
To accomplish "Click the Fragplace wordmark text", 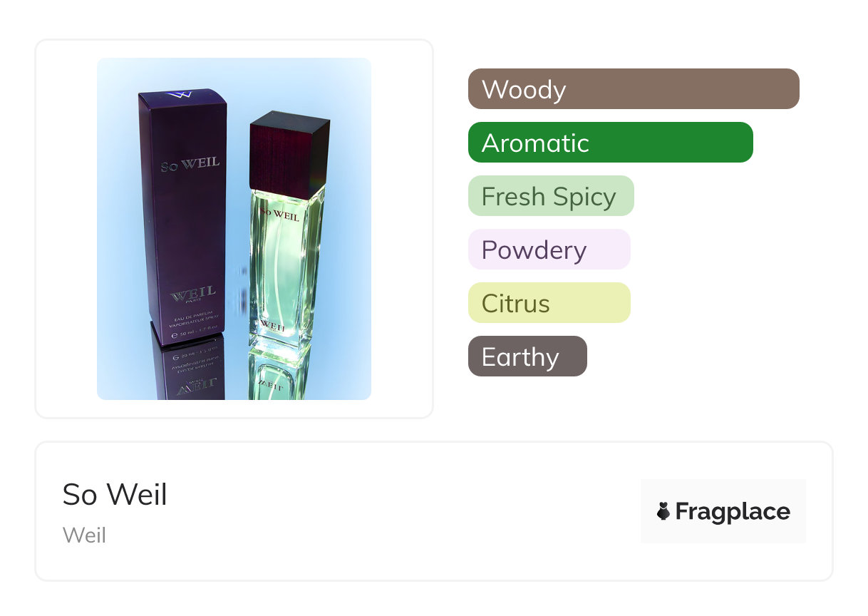I will point(732,512).
